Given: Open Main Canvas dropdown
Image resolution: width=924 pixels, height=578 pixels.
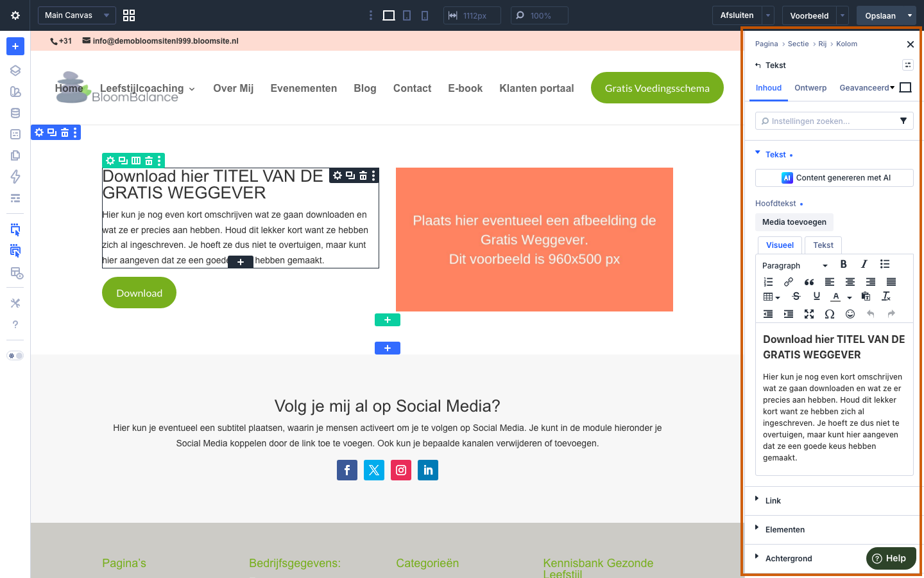Looking at the screenshot, I should point(77,15).
